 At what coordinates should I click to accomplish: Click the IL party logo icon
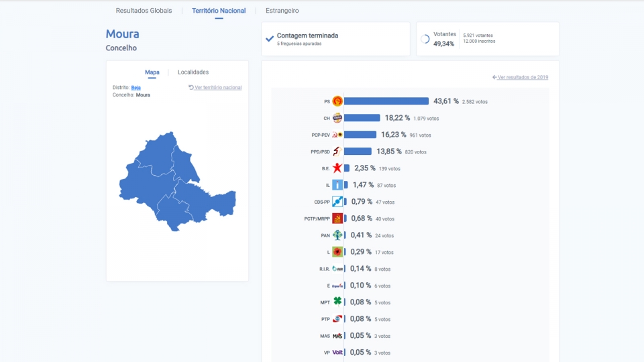coord(337,185)
